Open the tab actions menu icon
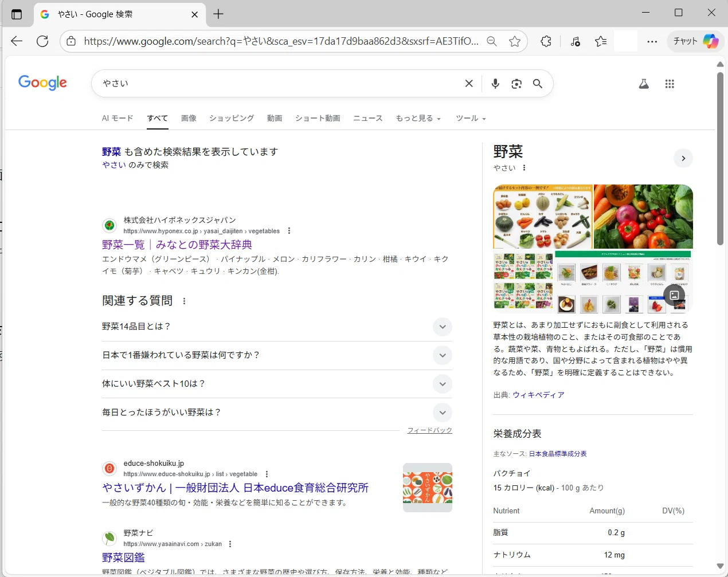Screen dimensions: 728x577 17,14
